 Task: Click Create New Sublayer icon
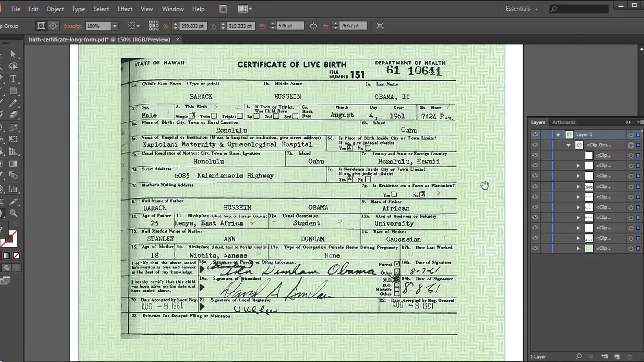[x=604, y=356]
